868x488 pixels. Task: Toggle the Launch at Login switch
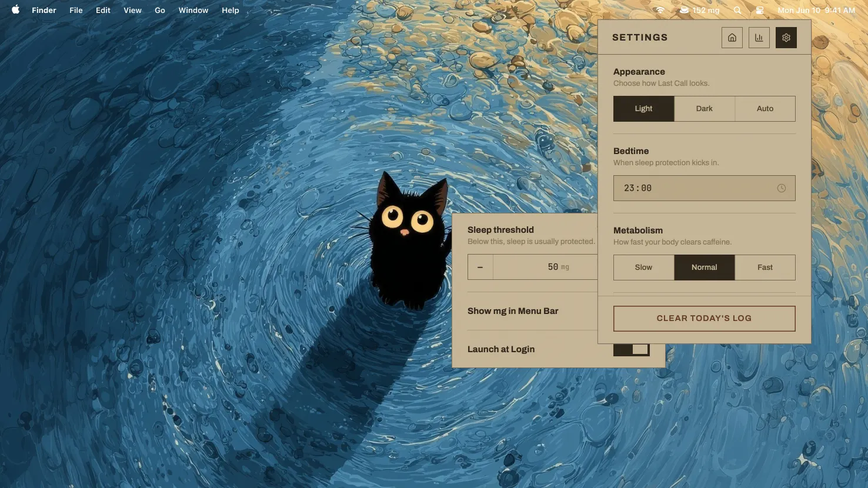632,349
